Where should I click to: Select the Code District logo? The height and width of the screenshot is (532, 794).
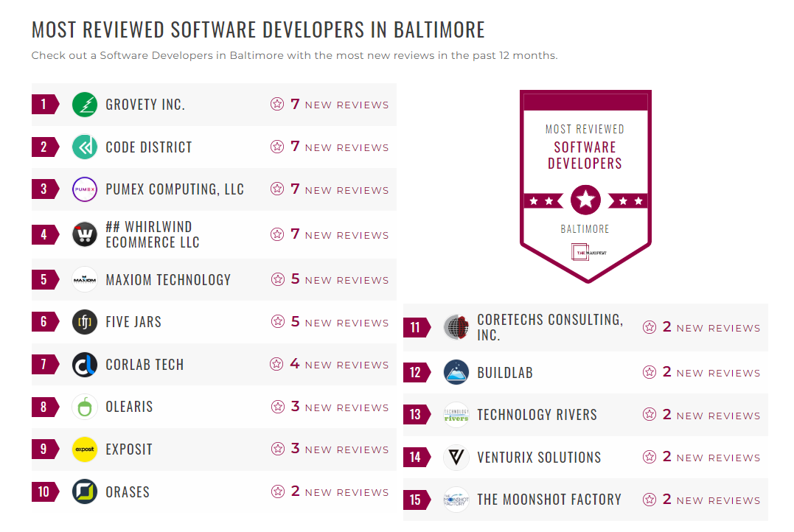coord(84,147)
